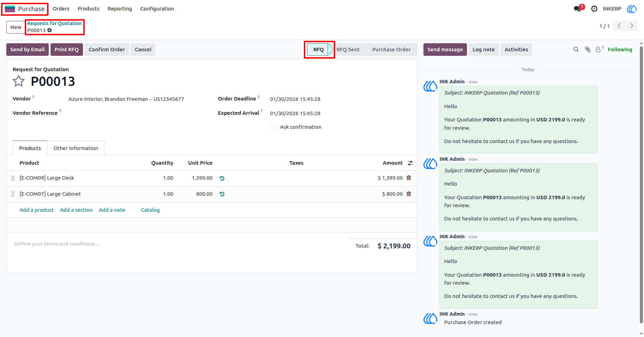Open the product Catalog
The image size is (644, 337).
[150, 210]
